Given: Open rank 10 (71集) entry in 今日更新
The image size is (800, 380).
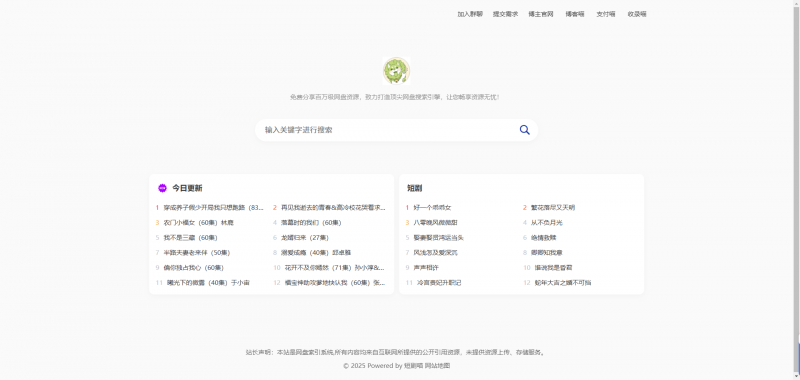Looking at the screenshot, I should click(335, 267).
